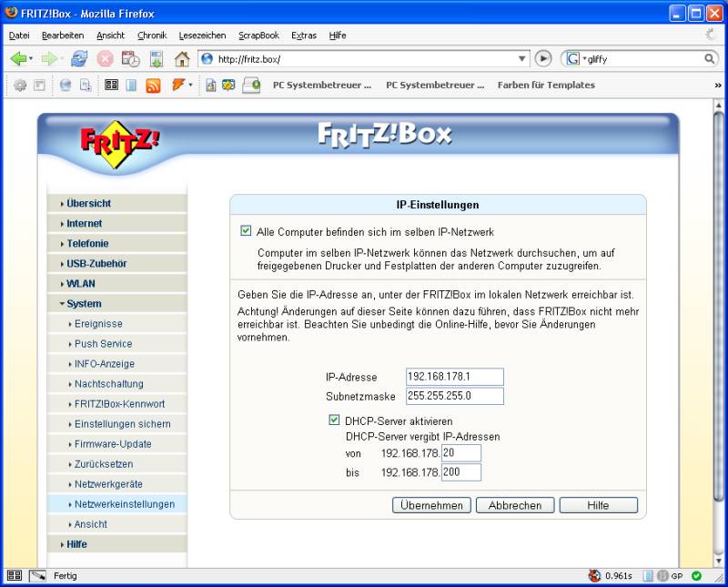Go to the home page icon
The height and width of the screenshot is (587, 728).
coord(182,59)
